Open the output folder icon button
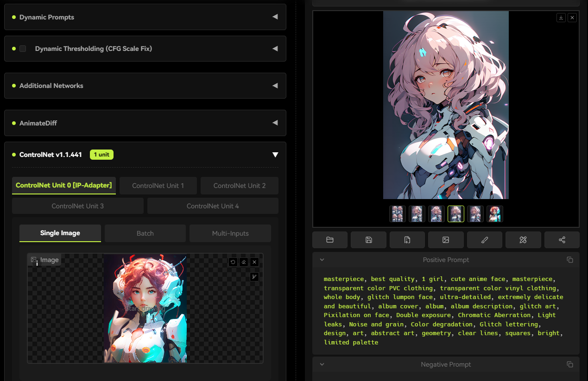The width and height of the screenshot is (588, 381). [330, 240]
